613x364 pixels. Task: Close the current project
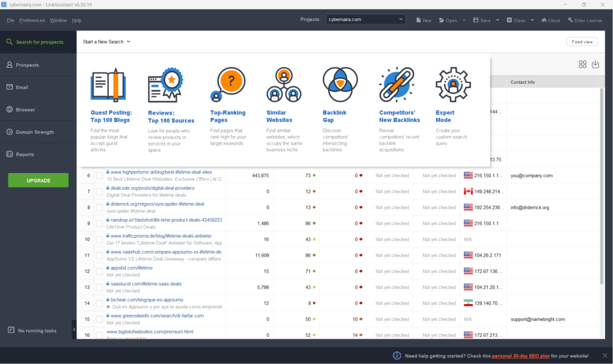tap(516, 20)
